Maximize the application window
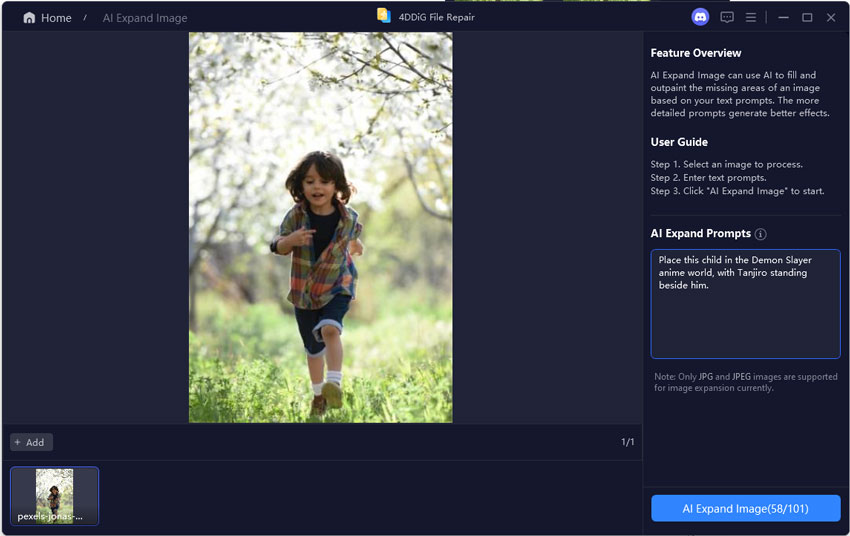 click(x=807, y=17)
